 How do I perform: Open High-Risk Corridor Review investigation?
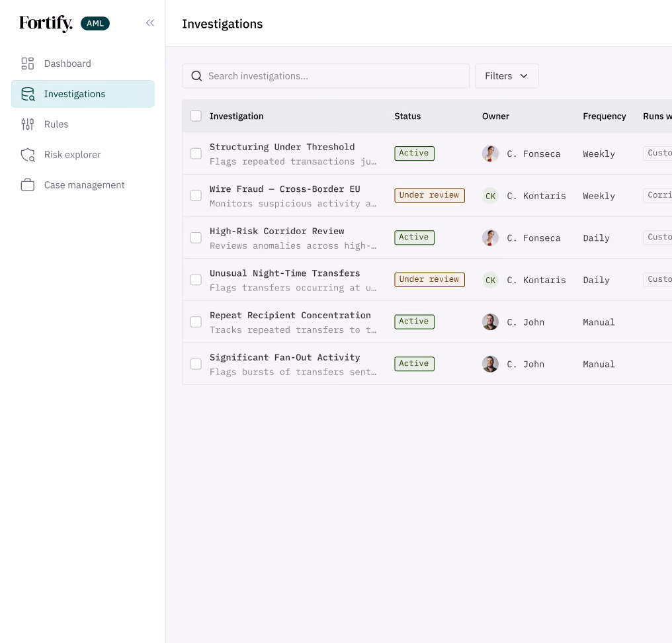(x=277, y=231)
